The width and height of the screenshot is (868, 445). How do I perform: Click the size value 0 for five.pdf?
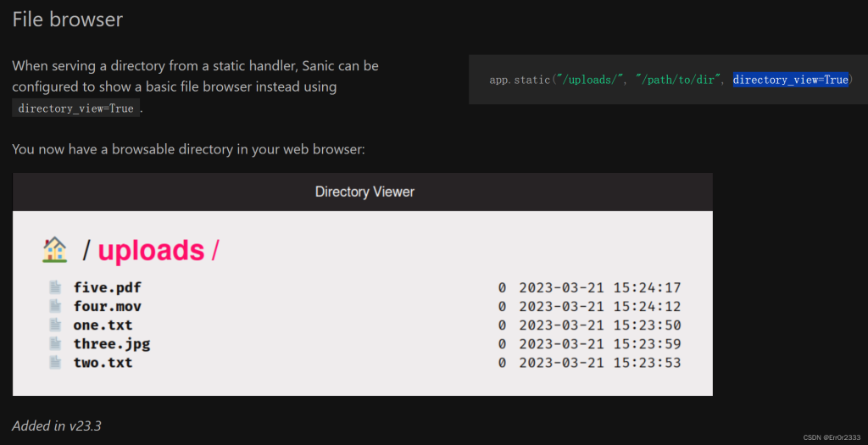point(502,288)
